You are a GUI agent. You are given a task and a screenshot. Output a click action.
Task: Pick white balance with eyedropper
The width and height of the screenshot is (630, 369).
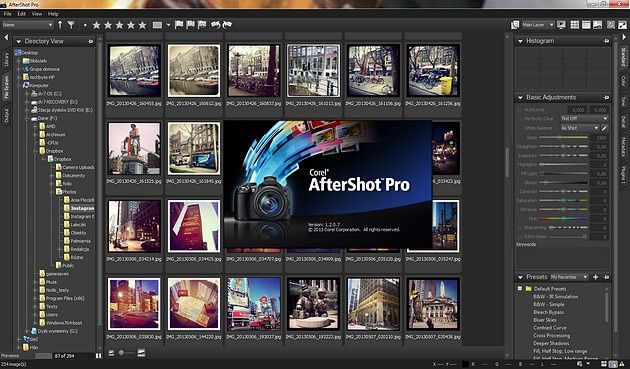point(604,128)
